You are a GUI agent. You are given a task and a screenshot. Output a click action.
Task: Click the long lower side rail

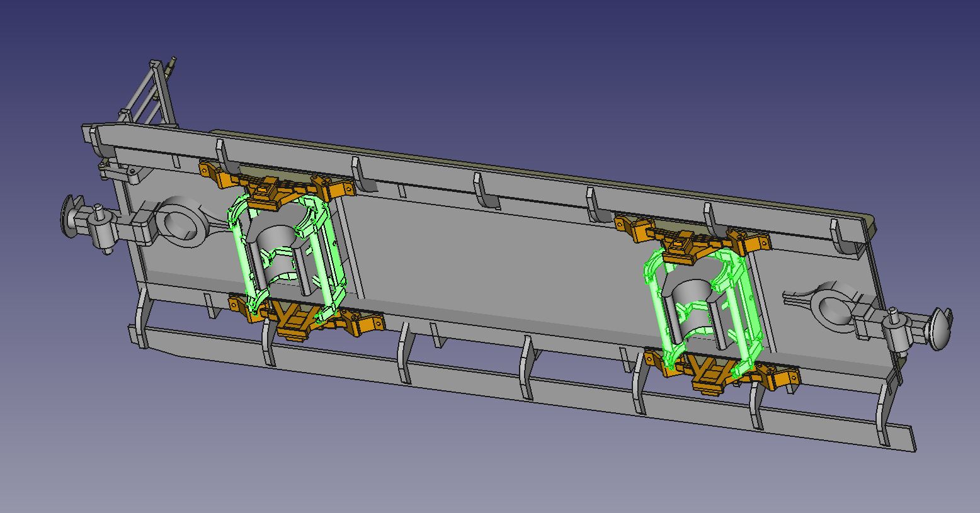click(x=504, y=385)
